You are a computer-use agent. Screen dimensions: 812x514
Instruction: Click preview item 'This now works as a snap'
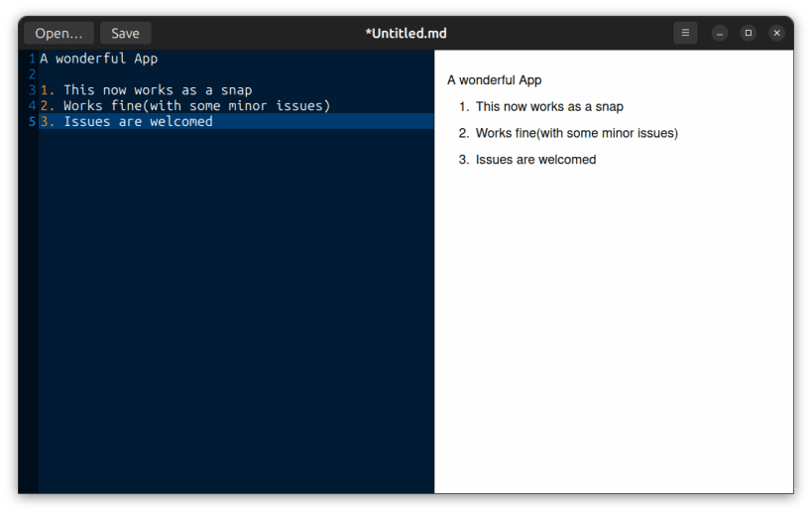point(549,107)
